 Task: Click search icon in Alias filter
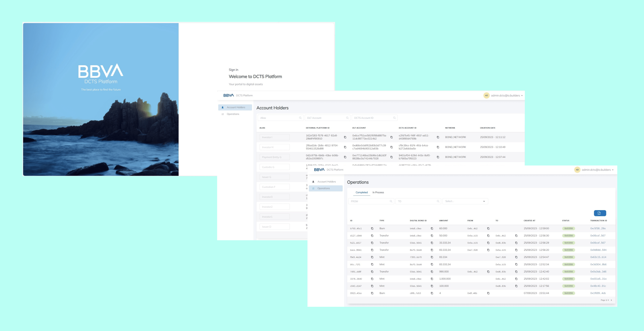click(x=300, y=118)
